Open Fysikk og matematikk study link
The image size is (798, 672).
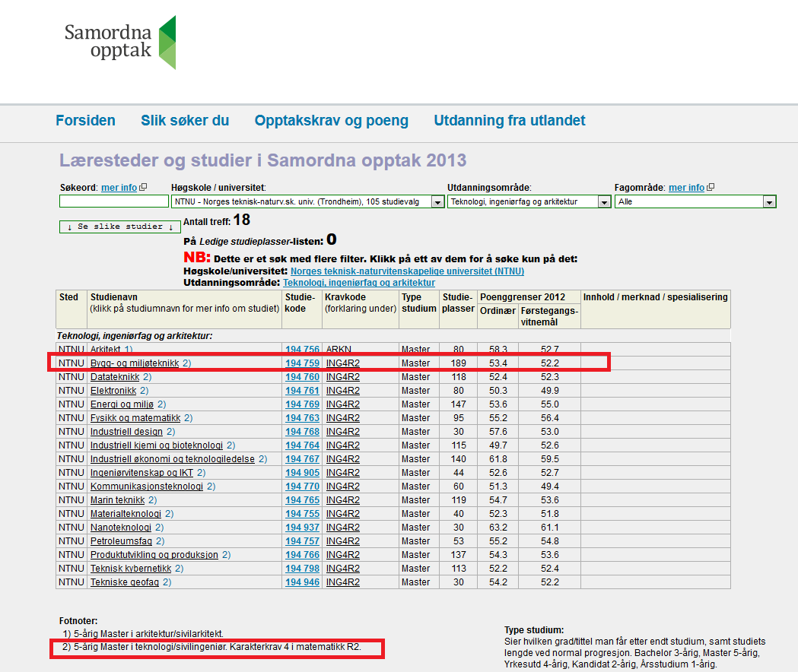pos(135,418)
